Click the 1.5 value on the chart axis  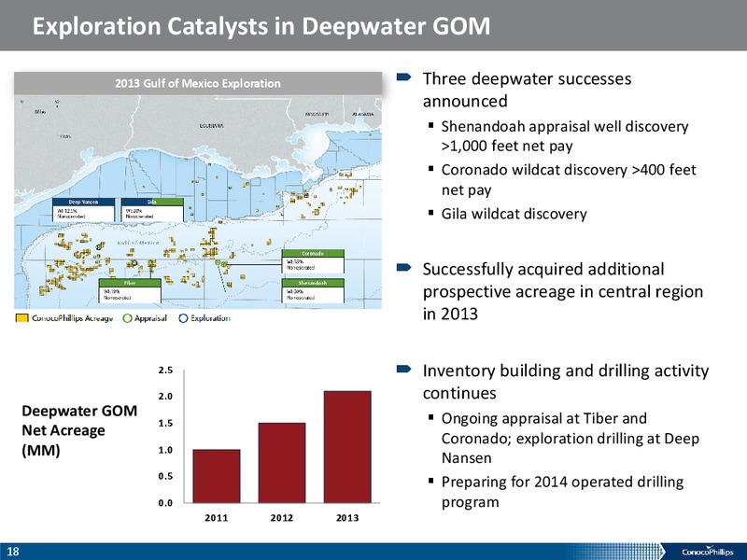(165, 424)
